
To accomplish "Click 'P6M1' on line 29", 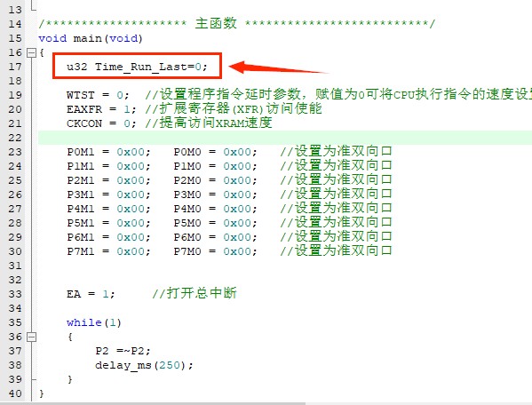I will 81,237.
